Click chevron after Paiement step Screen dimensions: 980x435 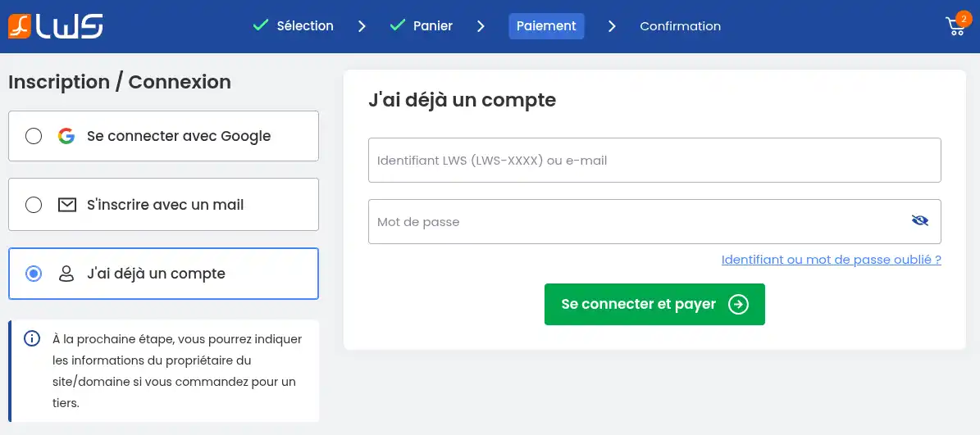612,26
